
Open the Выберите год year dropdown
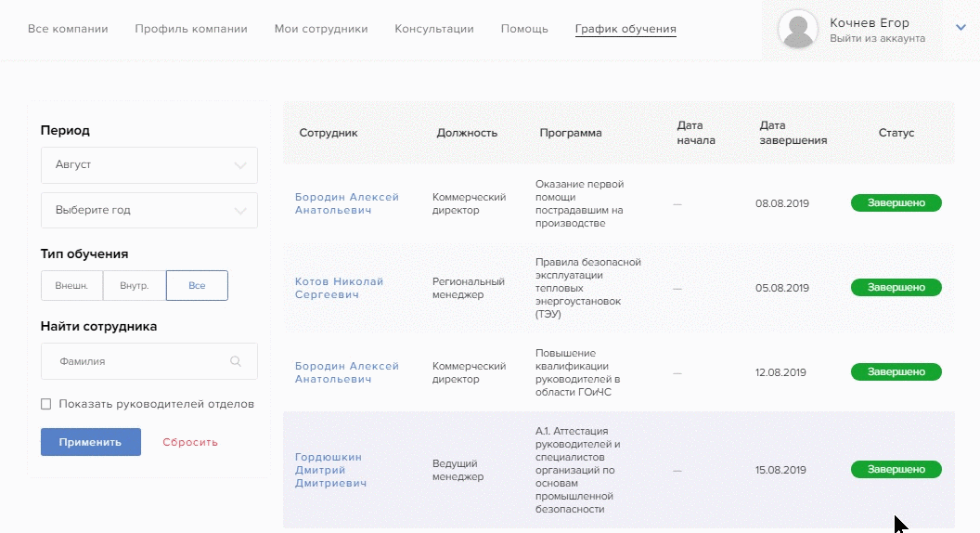point(148,210)
